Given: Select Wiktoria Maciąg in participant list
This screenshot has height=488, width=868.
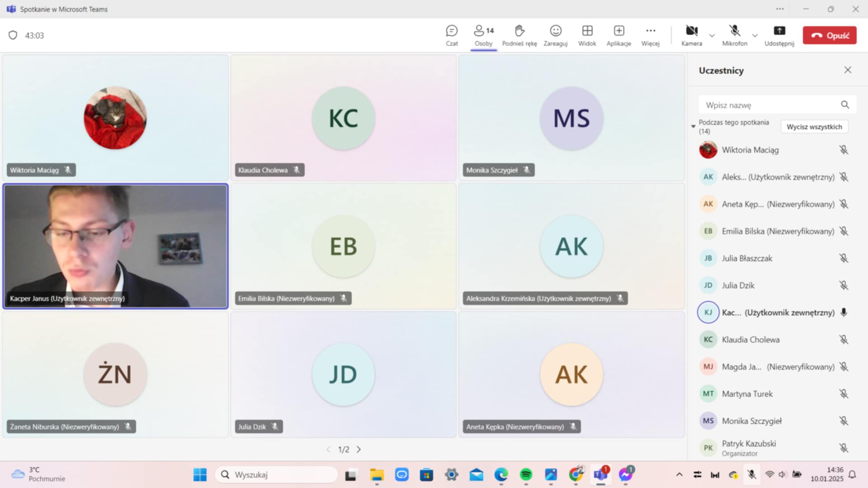Looking at the screenshot, I should click(x=774, y=150).
